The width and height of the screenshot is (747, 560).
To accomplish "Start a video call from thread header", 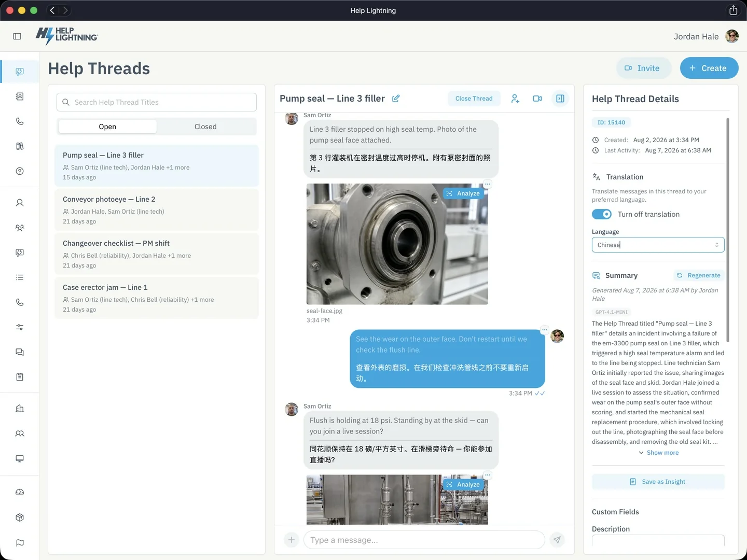I will (537, 99).
